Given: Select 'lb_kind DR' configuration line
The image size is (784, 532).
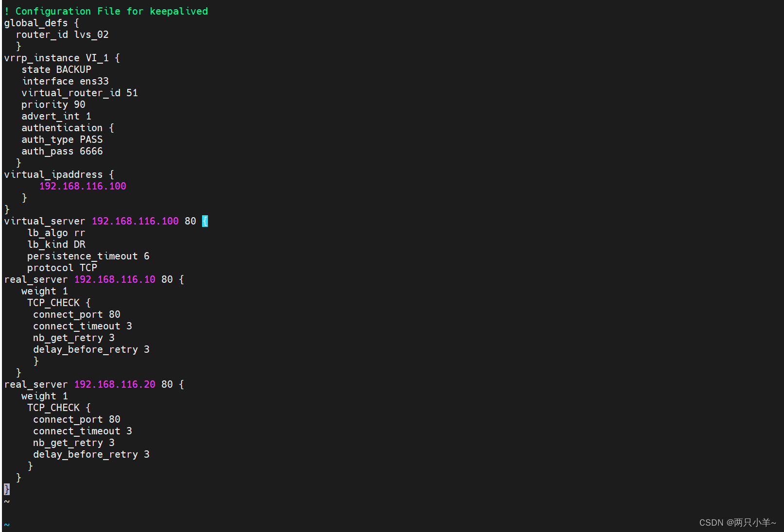Looking at the screenshot, I should coord(56,244).
